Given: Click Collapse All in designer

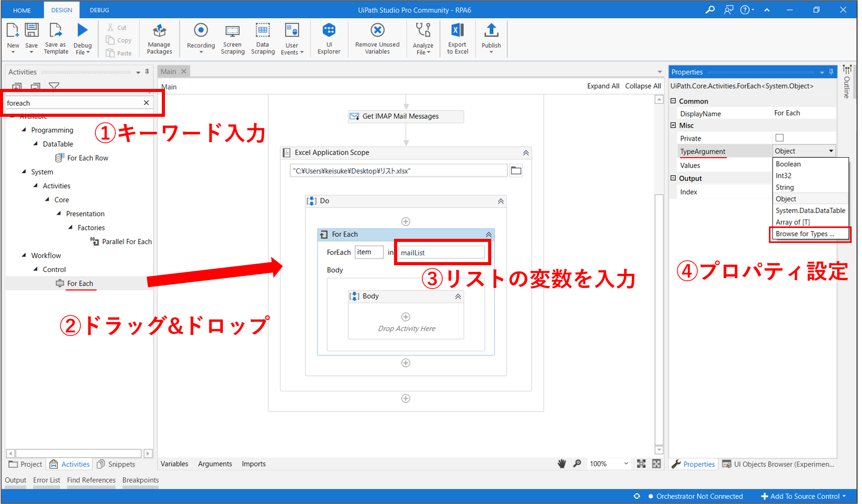Looking at the screenshot, I should (643, 86).
